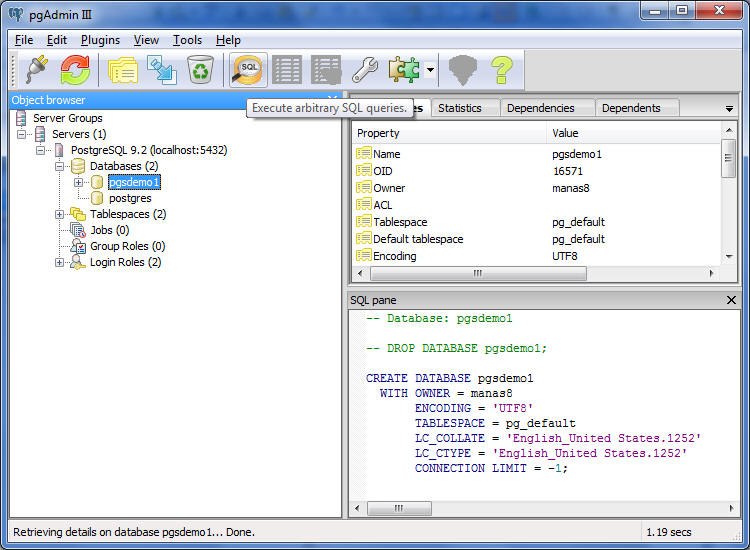The width and height of the screenshot is (750, 550).
Task: Click the Tablespaces folder icon
Action: (78, 214)
